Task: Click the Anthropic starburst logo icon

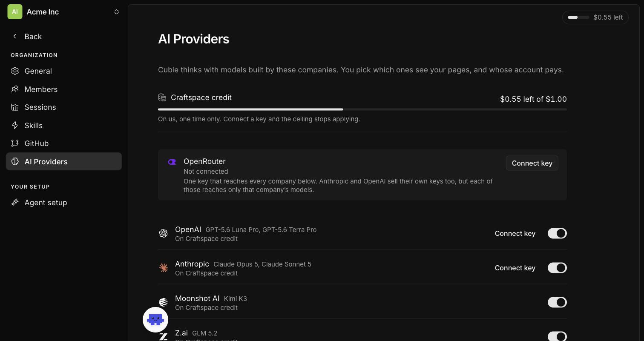Action: tap(163, 268)
